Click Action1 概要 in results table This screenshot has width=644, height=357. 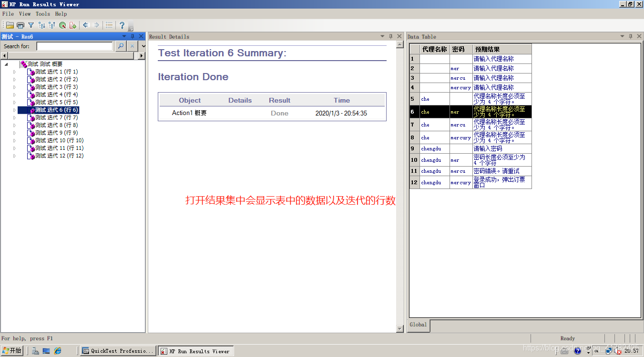pyautogui.click(x=189, y=113)
